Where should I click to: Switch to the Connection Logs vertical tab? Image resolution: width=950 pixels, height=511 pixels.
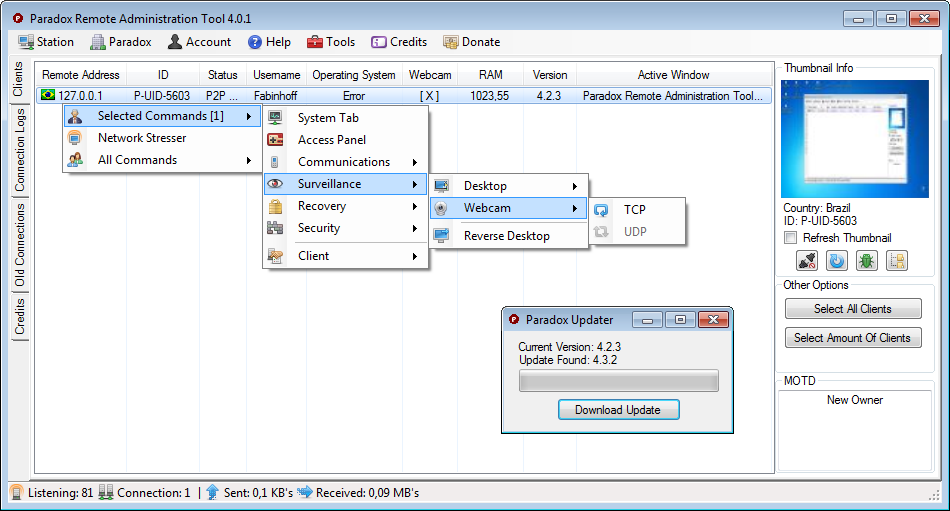coord(19,150)
